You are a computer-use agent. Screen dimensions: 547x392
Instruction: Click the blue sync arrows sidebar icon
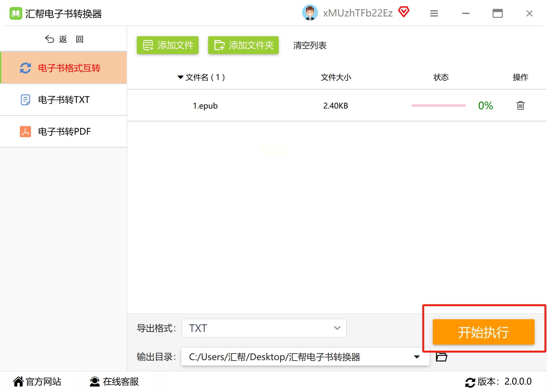pos(25,68)
